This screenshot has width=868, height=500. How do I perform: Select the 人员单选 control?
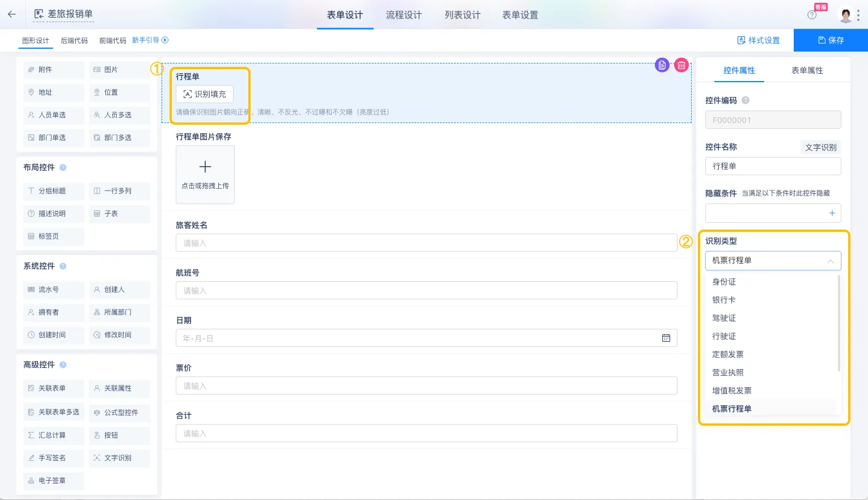coord(54,115)
